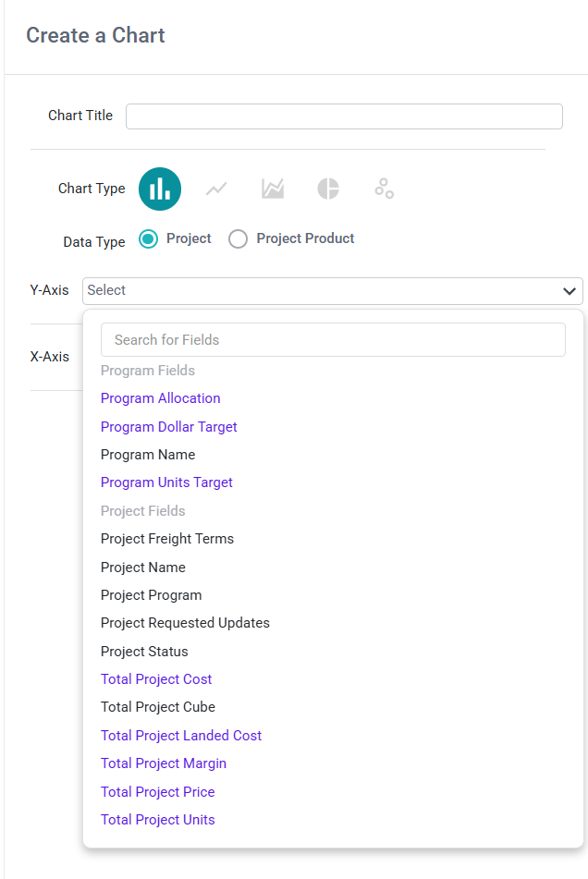588x879 pixels.
Task: Choose Program Dollar Target option
Action: pyautogui.click(x=168, y=427)
